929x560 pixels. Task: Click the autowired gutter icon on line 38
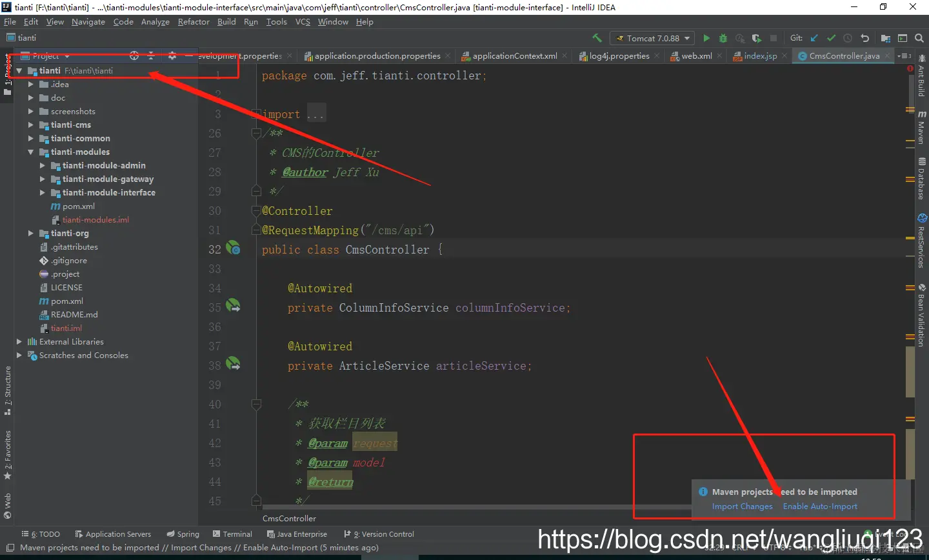point(233,363)
